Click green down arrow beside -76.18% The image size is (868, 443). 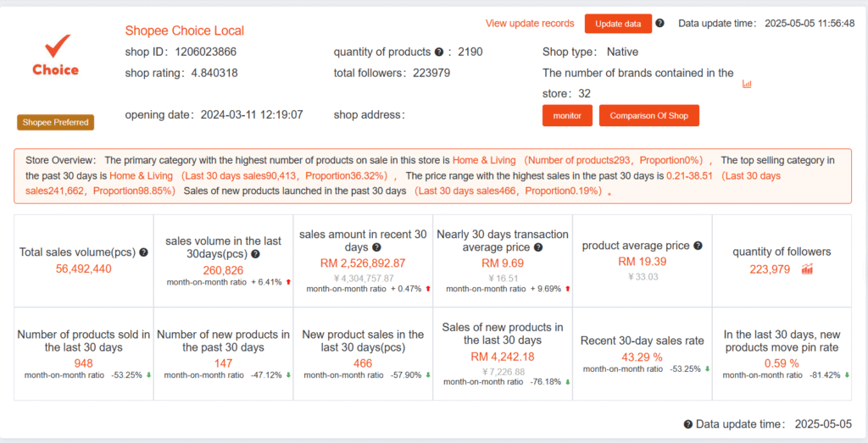567,382
